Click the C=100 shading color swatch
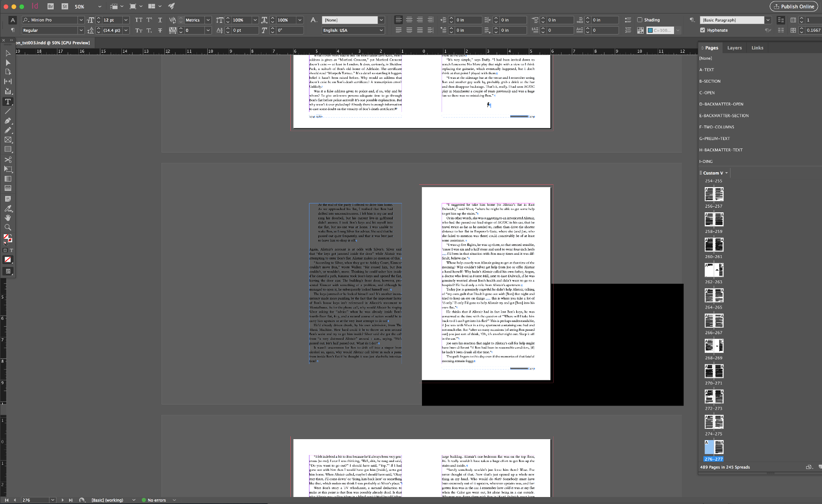Viewport: 822px width, 504px height. 660,30
